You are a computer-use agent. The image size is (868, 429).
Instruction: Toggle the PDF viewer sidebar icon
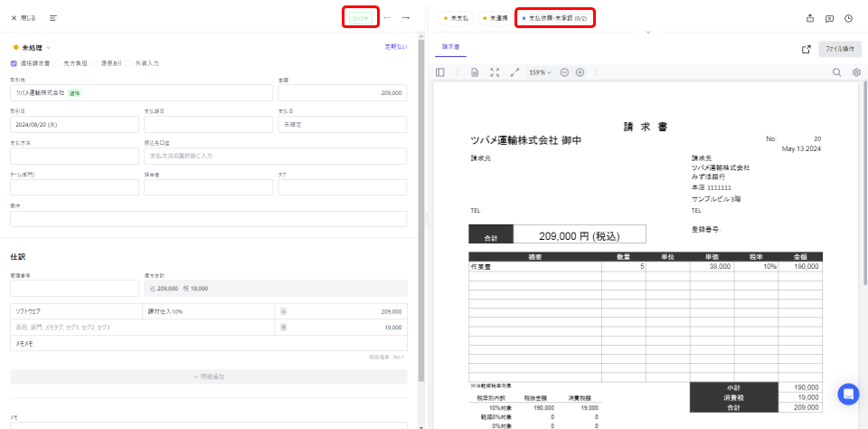coord(440,72)
